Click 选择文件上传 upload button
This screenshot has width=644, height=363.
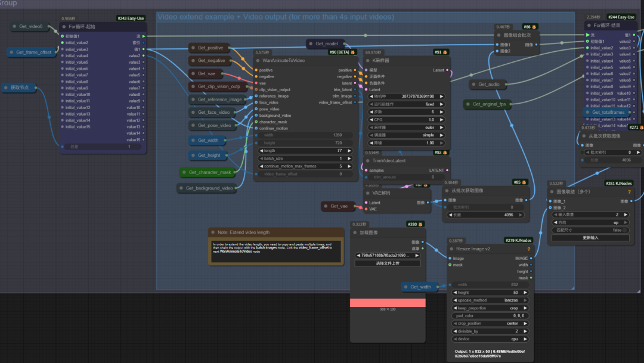[x=388, y=263]
